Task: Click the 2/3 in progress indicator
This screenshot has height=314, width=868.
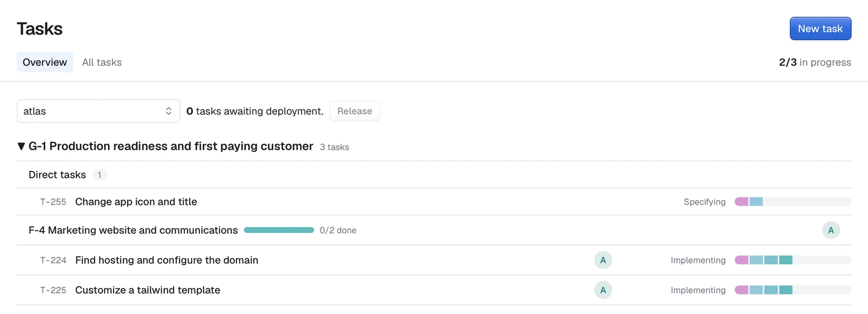Action: pyautogui.click(x=815, y=62)
